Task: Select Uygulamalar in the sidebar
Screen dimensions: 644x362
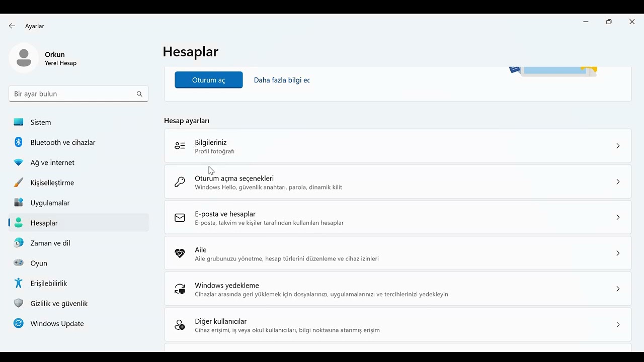Action: (78, 203)
